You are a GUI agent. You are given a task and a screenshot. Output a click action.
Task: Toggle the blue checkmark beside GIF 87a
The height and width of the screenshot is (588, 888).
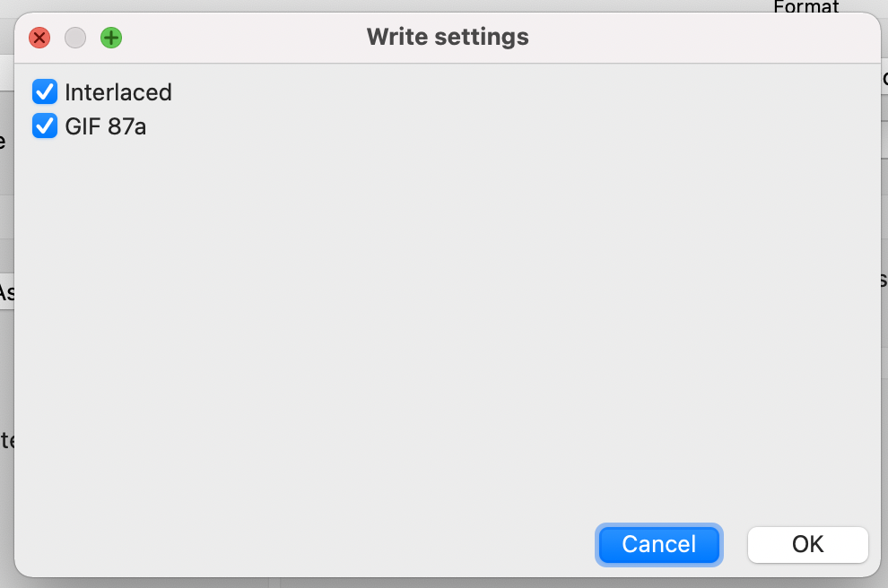tap(45, 126)
